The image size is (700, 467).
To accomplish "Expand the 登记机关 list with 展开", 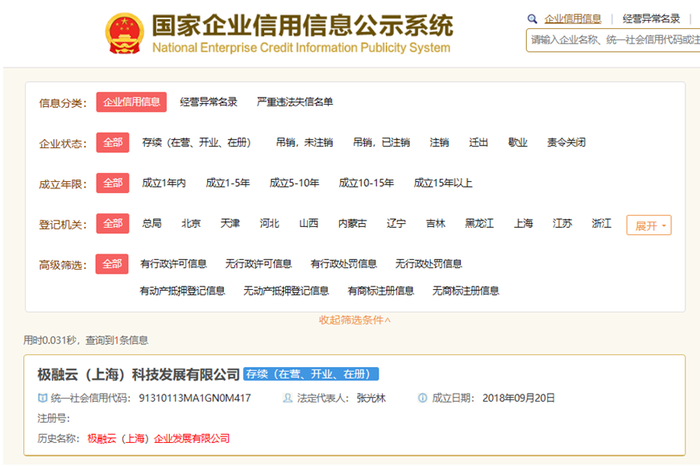I will pyautogui.click(x=648, y=225).
